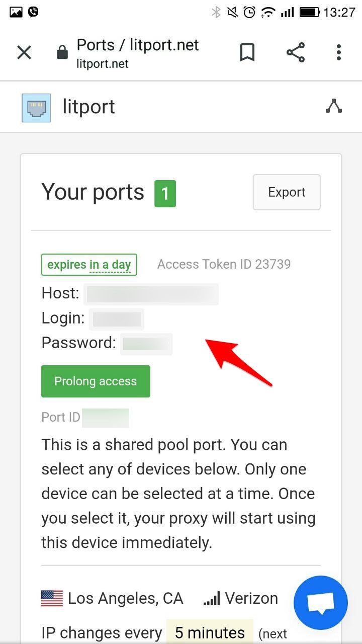Open the '5 minutes' IP change interval dropdown

tap(210, 632)
